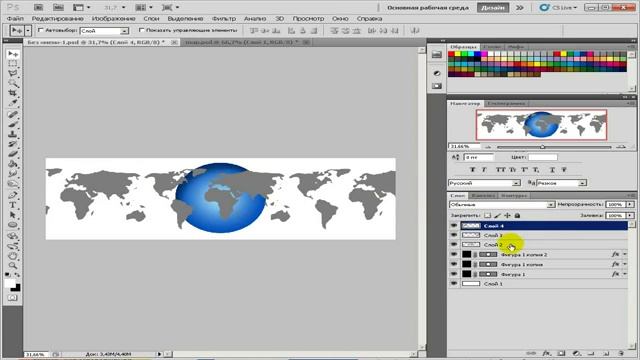
Task: Click the navigator zoom in mountain icon
Action: point(621,147)
